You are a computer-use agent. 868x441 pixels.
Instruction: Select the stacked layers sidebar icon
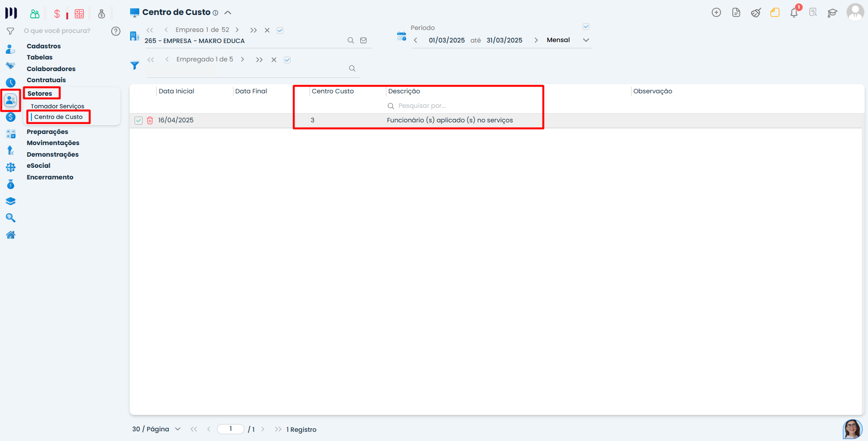(x=11, y=201)
